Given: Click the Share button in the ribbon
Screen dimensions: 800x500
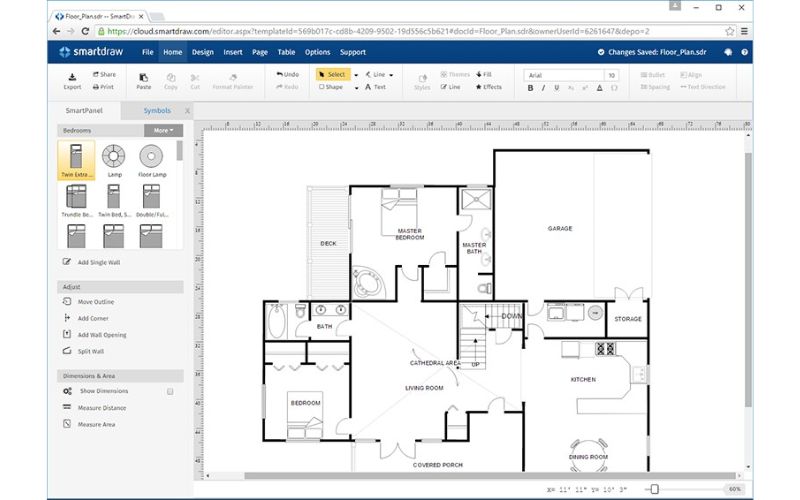Looking at the screenshot, I should tap(104, 74).
